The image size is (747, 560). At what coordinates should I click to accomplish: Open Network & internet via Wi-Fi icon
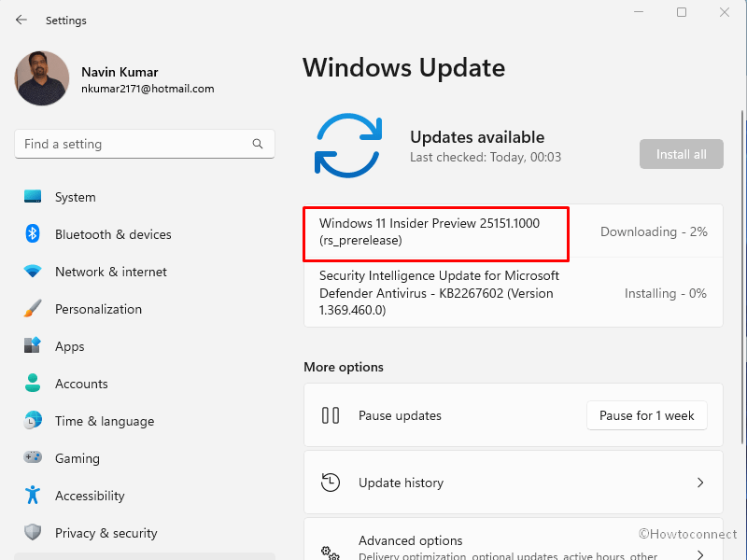pos(31,272)
